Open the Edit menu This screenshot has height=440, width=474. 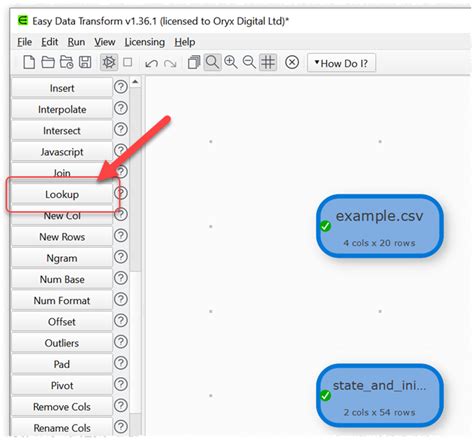click(50, 42)
